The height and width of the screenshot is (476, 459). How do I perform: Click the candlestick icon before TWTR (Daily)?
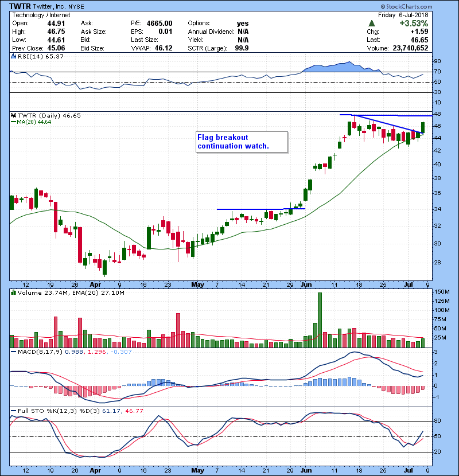coord(13,115)
